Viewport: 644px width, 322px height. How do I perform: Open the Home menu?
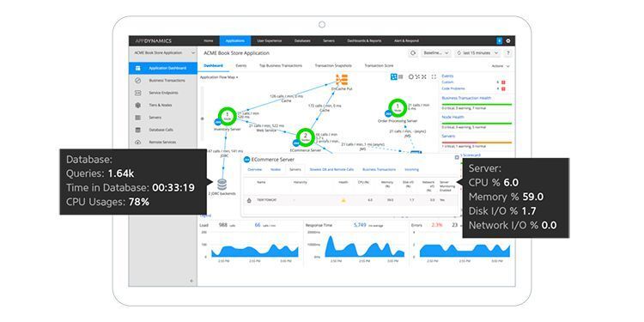(x=209, y=40)
